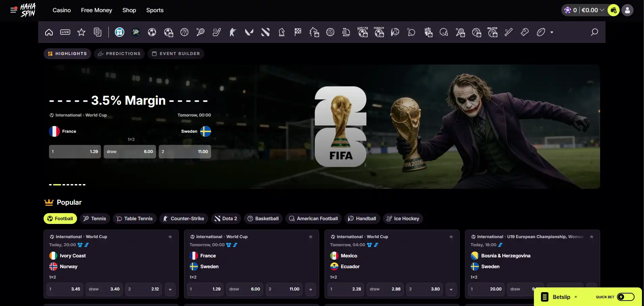Screen dimensions: 644x306
Task: Select the tennis racket sport icon
Action: [x=201, y=32]
